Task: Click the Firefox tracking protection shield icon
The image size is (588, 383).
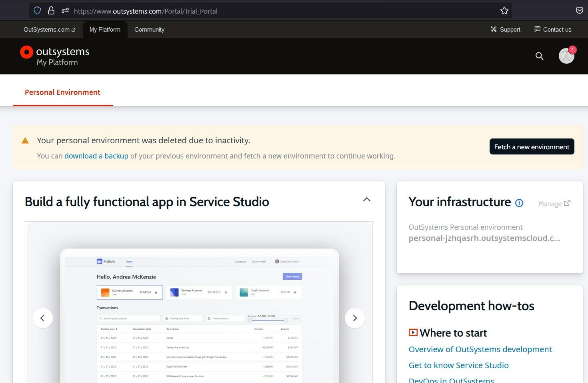Action: click(x=37, y=11)
